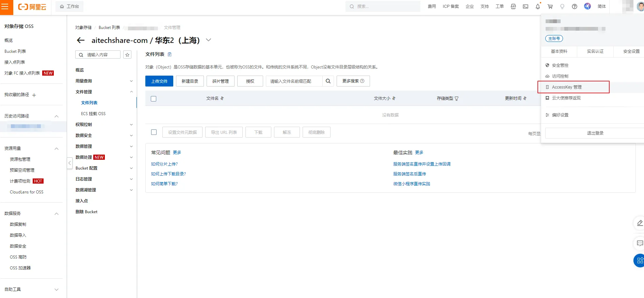Open 碎片管理
The height and width of the screenshot is (298, 644).
221,81
